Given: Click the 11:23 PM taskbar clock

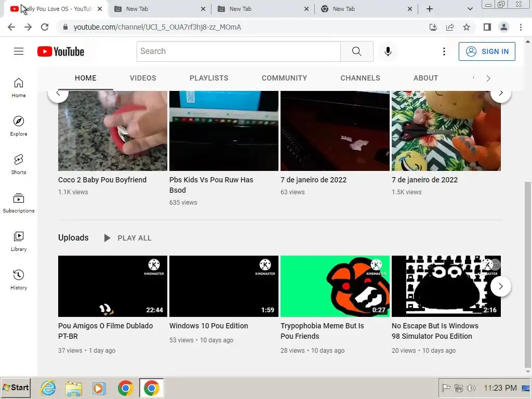Looking at the screenshot, I should [x=500, y=388].
